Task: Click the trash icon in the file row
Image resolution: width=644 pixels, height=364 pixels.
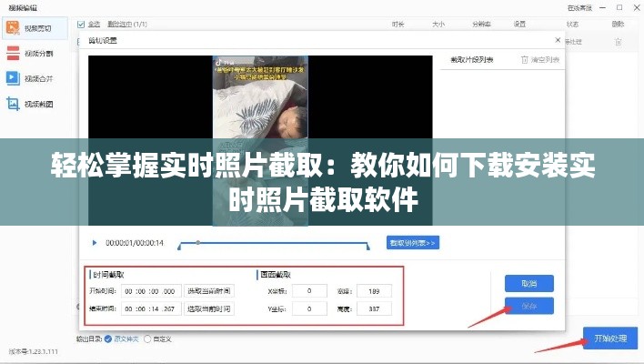Action: click(x=619, y=42)
